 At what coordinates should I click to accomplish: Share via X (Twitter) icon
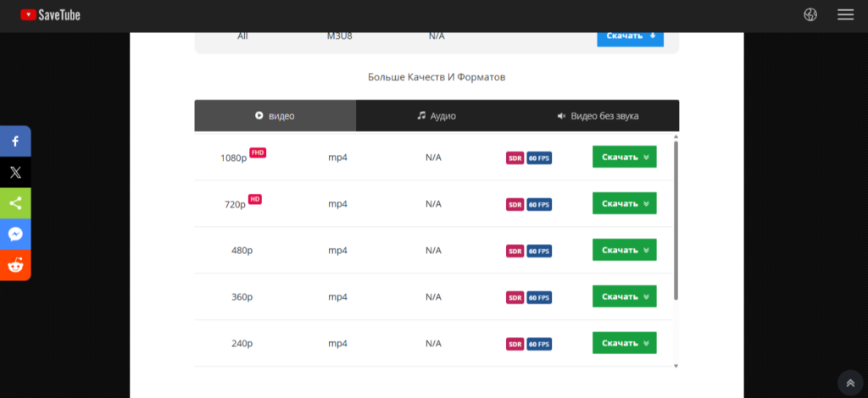point(15,173)
